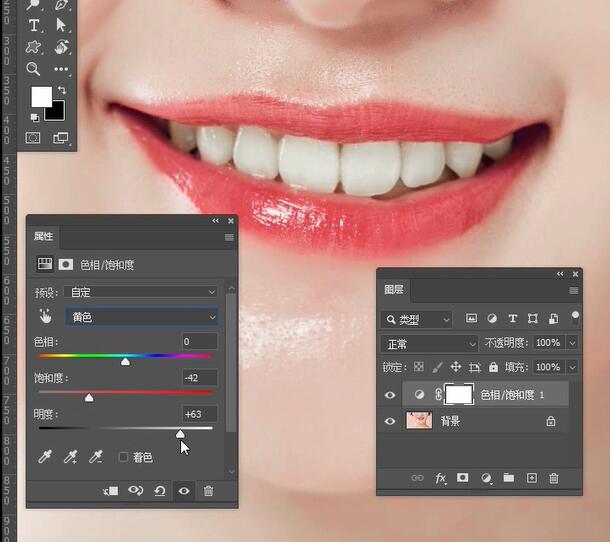Click the 明度 lightness slider handle
Viewport: 610px width, 542px height.
coord(180,434)
